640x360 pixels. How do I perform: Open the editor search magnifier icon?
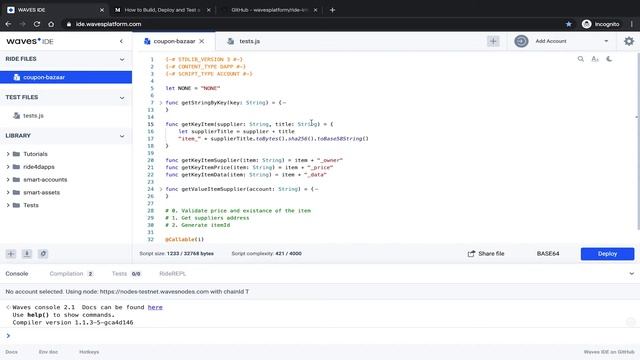click(x=580, y=59)
